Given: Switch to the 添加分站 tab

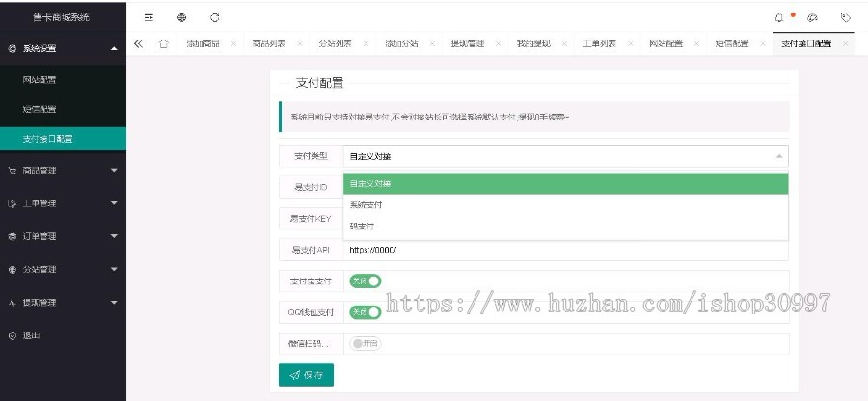Looking at the screenshot, I should click(401, 44).
